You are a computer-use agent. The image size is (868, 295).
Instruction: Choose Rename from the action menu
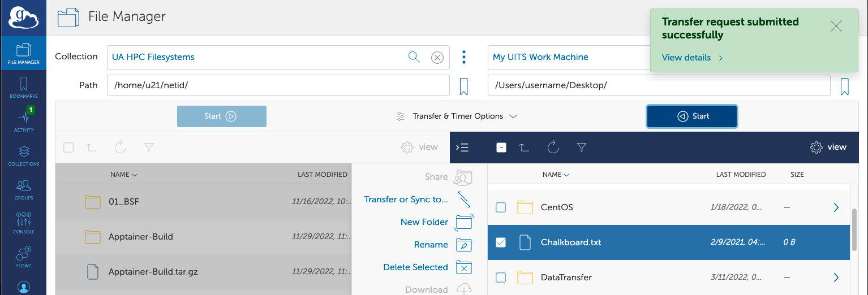tap(431, 245)
